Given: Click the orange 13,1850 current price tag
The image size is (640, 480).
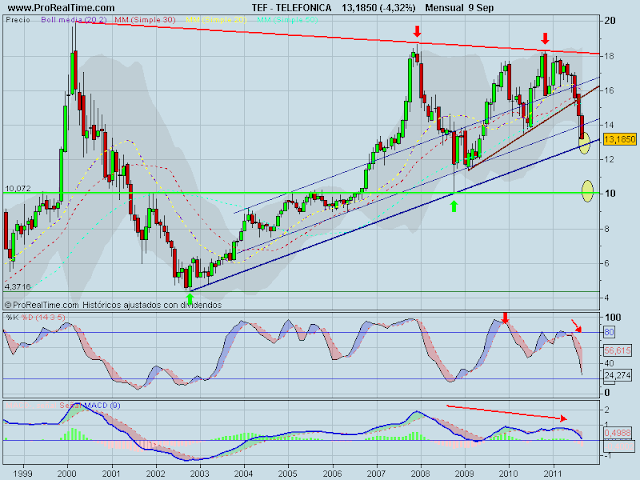Looking at the screenshot, I should point(619,140).
